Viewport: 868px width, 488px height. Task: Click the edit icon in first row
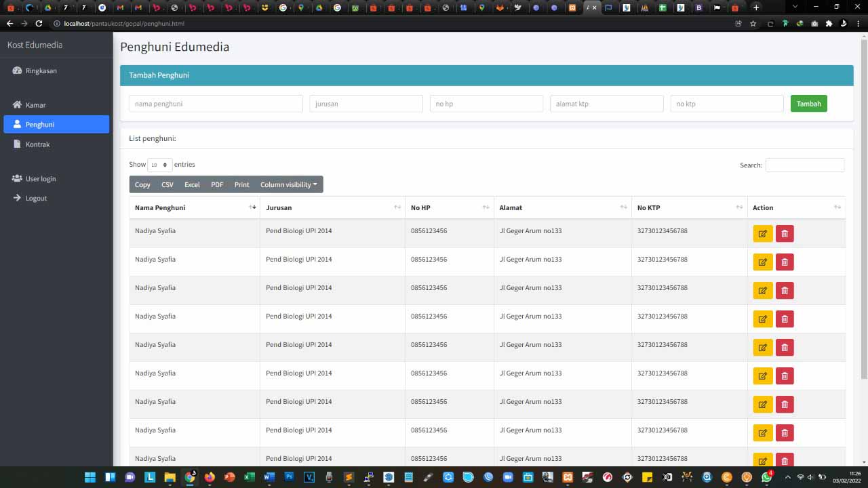click(763, 234)
